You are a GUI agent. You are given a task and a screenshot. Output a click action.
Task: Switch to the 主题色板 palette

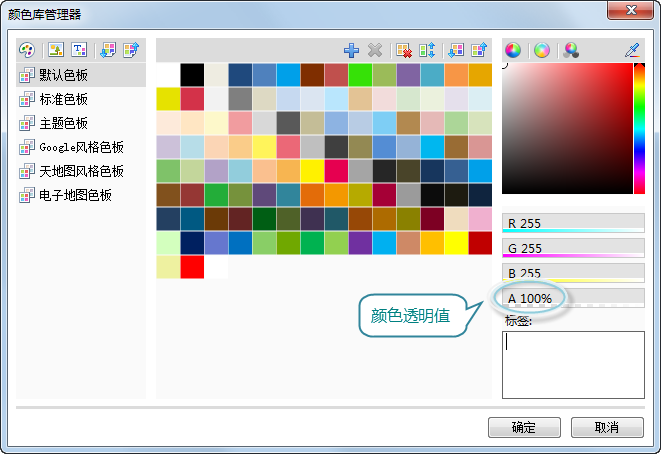point(64,123)
